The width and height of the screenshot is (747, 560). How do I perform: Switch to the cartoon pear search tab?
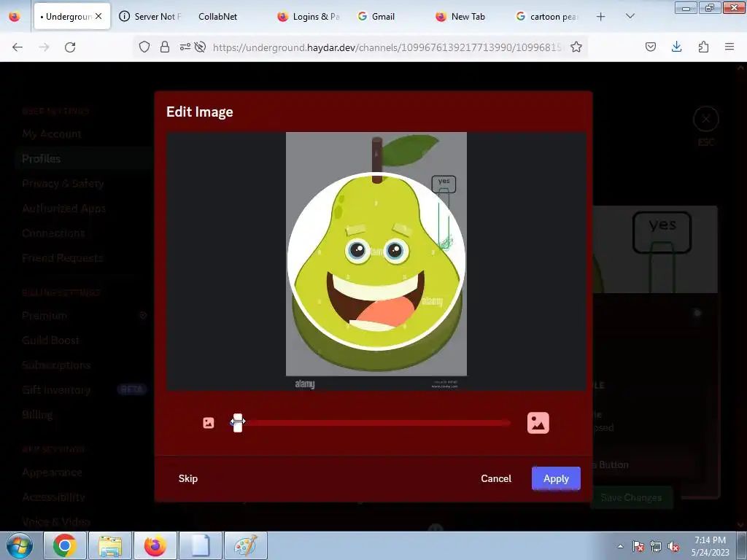pos(548,16)
